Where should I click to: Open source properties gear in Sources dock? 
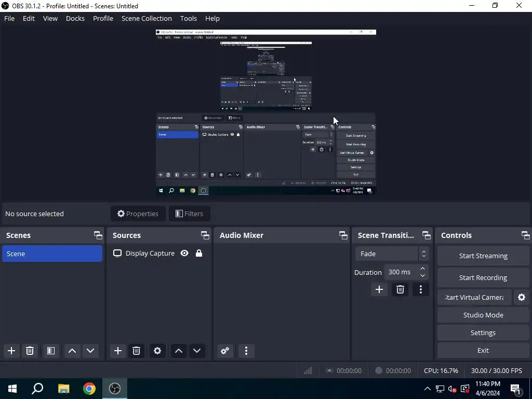(157, 351)
